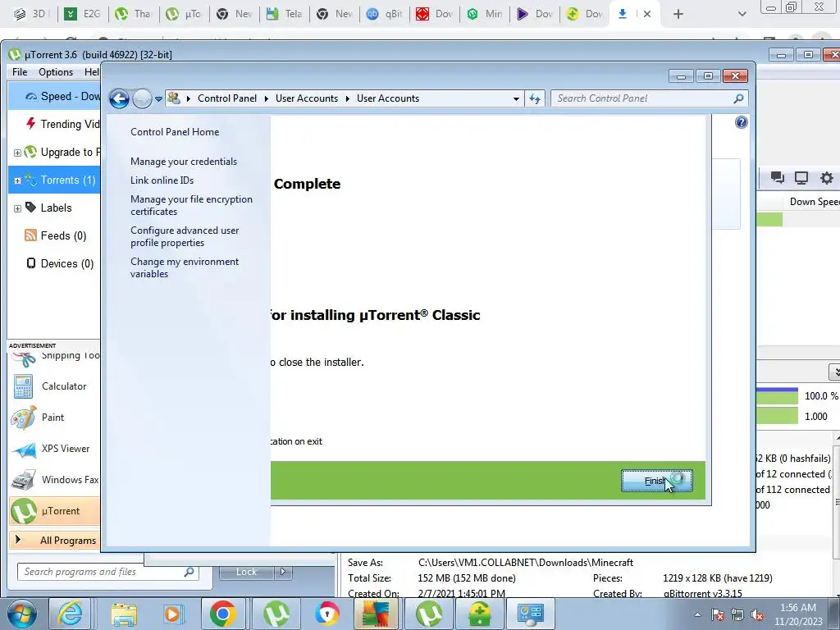Click the muted volume tray icon
The height and width of the screenshot is (630, 840).
click(757, 615)
